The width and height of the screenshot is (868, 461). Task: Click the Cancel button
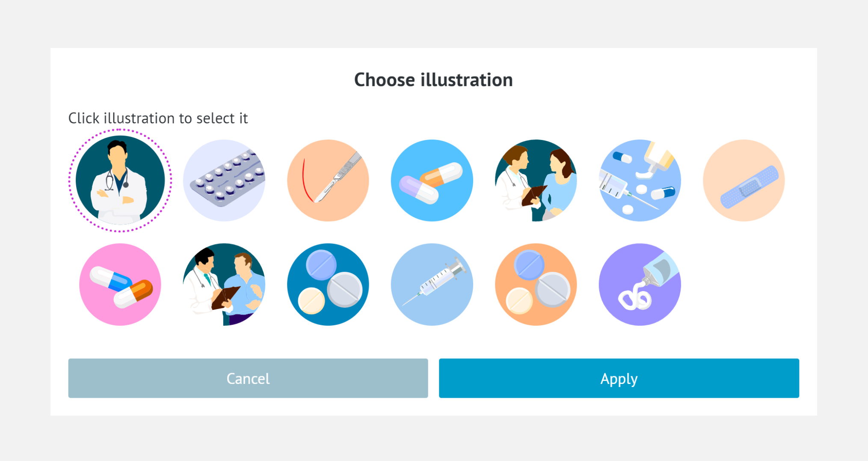pos(248,378)
